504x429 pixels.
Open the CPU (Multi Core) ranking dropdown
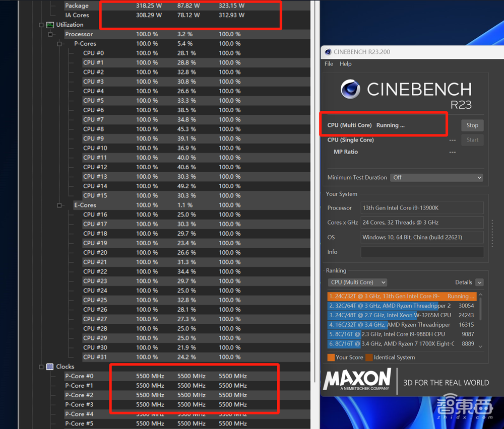357,282
